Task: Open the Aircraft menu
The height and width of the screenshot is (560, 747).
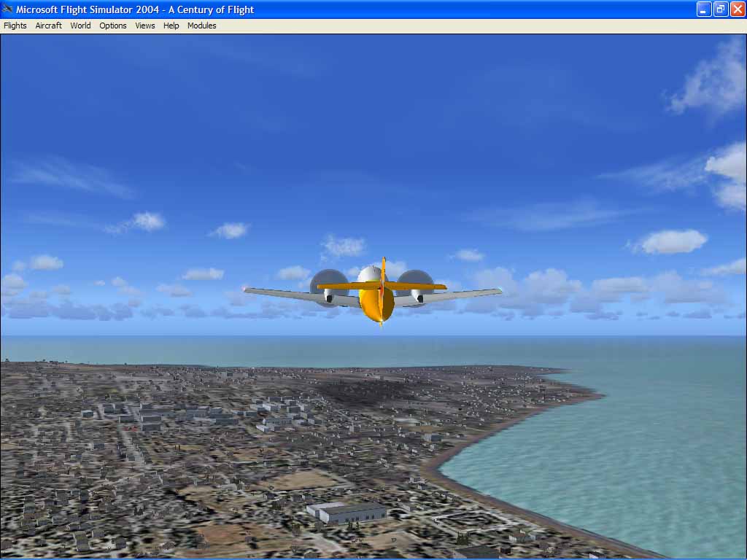Action: pyautogui.click(x=49, y=26)
